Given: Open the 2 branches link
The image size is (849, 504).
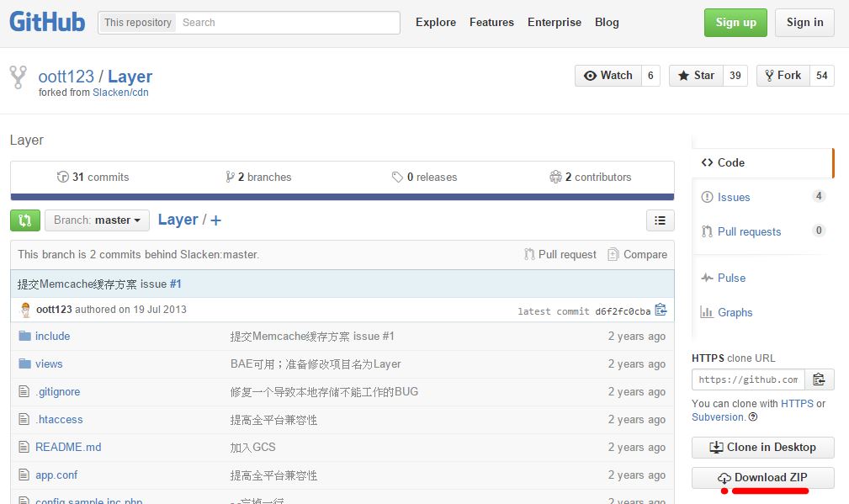Looking at the screenshot, I should tap(258, 177).
